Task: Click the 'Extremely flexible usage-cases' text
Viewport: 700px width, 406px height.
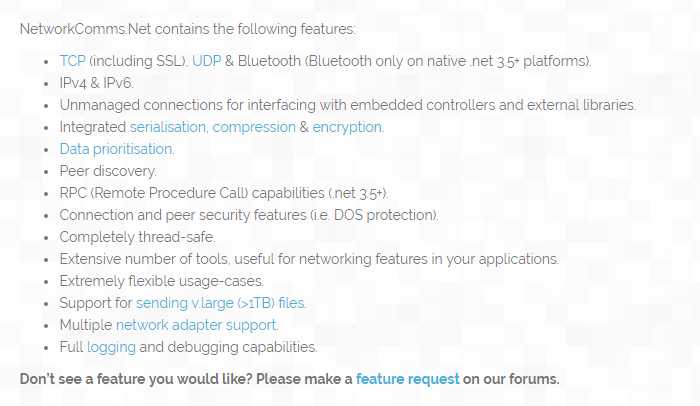Action: [x=162, y=281]
